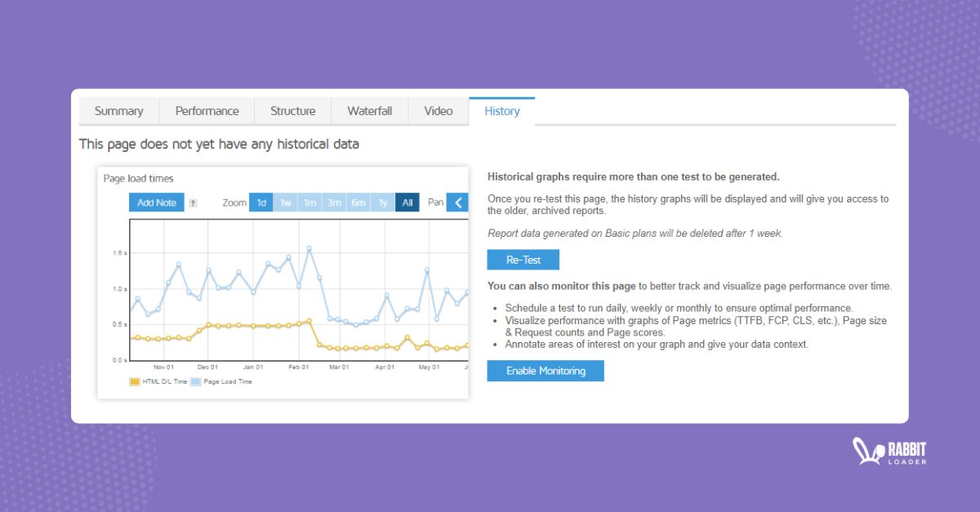980x512 pixels.
Task: Switch to the Summary tab
Action: [x=118, y=111]
